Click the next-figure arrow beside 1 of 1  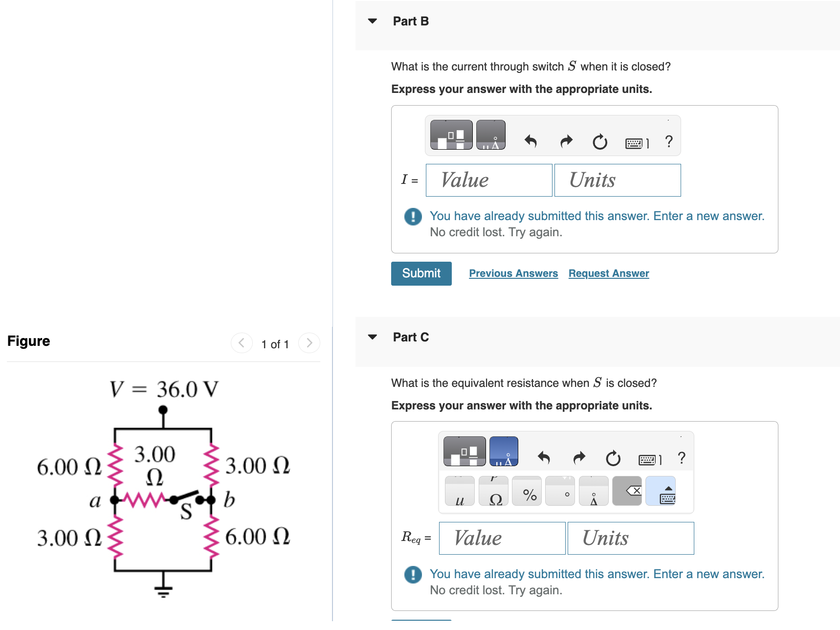pyautogui.click(x=309, y=343)
